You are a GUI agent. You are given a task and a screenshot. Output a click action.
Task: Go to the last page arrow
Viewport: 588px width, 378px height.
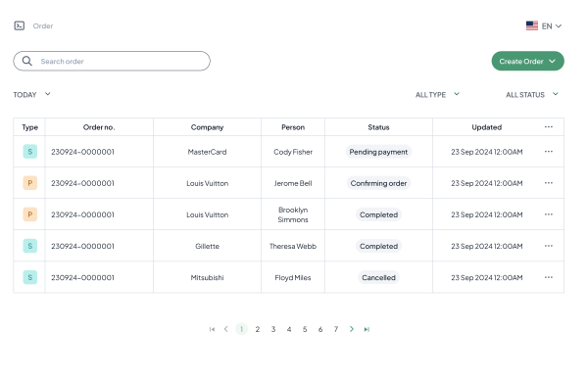(x=367, y=329)
